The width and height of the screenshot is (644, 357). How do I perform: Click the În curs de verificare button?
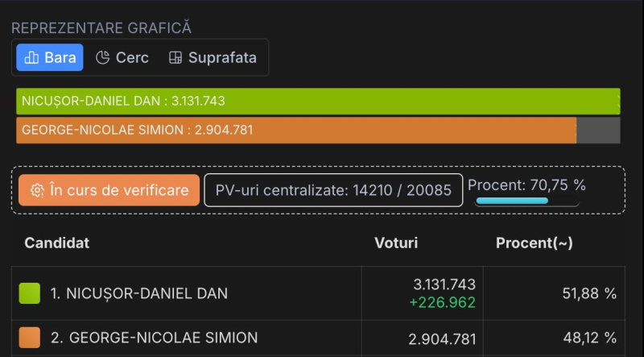(109, 190)
